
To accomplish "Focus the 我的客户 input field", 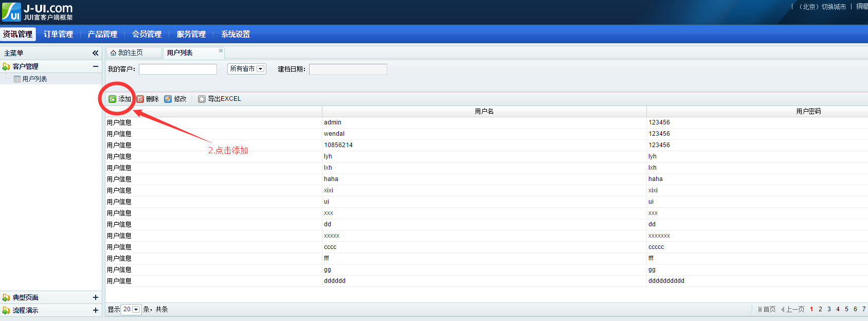I will tap(178, 69).
